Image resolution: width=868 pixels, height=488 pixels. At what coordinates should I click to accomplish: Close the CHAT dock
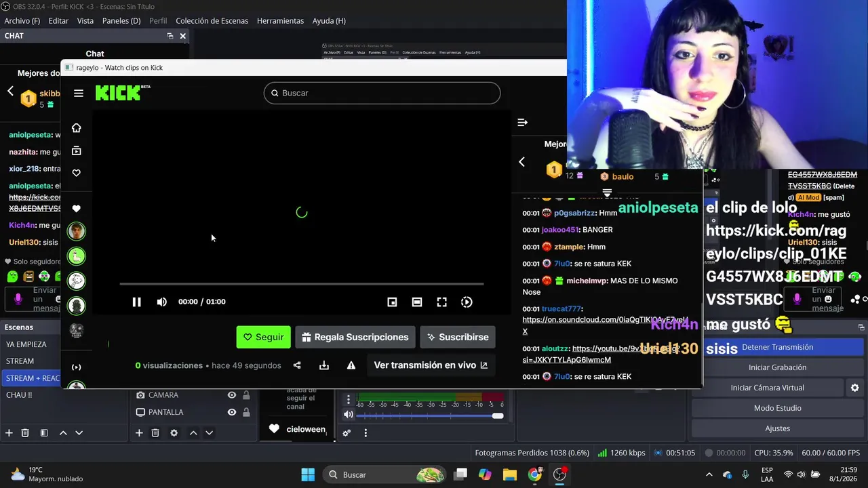coord(182,36)
